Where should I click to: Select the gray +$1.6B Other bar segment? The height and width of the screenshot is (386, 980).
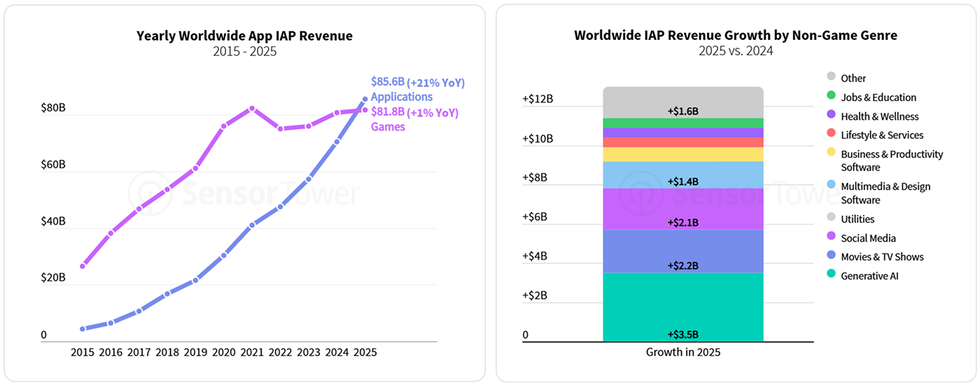click(682, 102)
